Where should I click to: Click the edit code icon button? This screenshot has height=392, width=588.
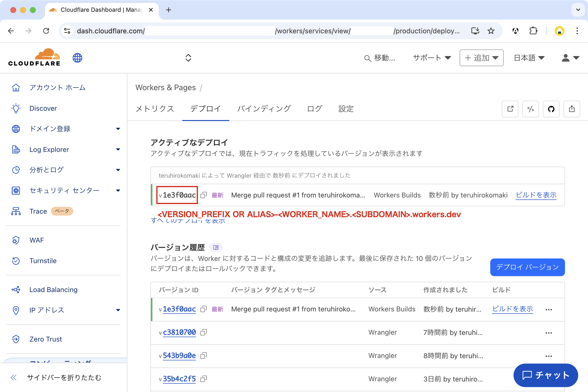(x=530, y=109)
